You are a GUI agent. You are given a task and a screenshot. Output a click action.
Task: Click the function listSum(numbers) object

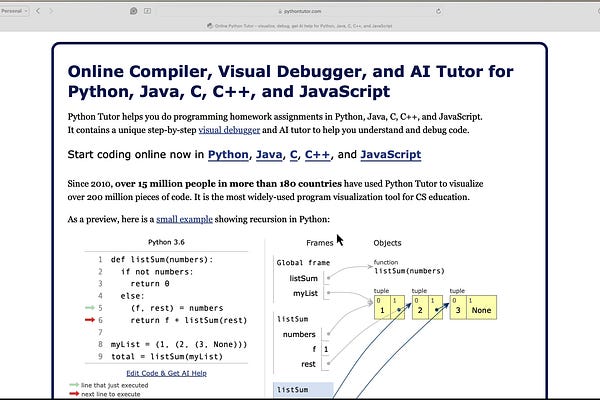409,267
